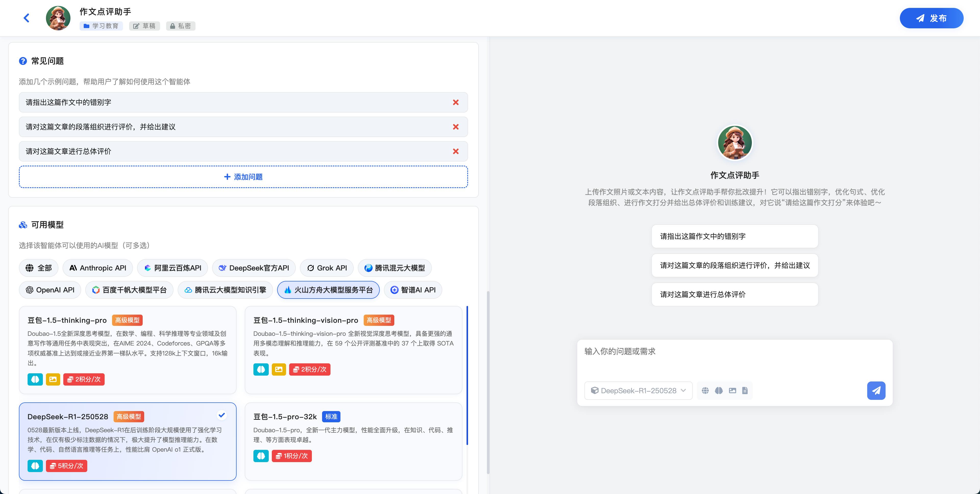The image size is (980, 494).
Task: Uncheck the DeepSeek-R1-250528 checkmark
Action: coord(222,415)
